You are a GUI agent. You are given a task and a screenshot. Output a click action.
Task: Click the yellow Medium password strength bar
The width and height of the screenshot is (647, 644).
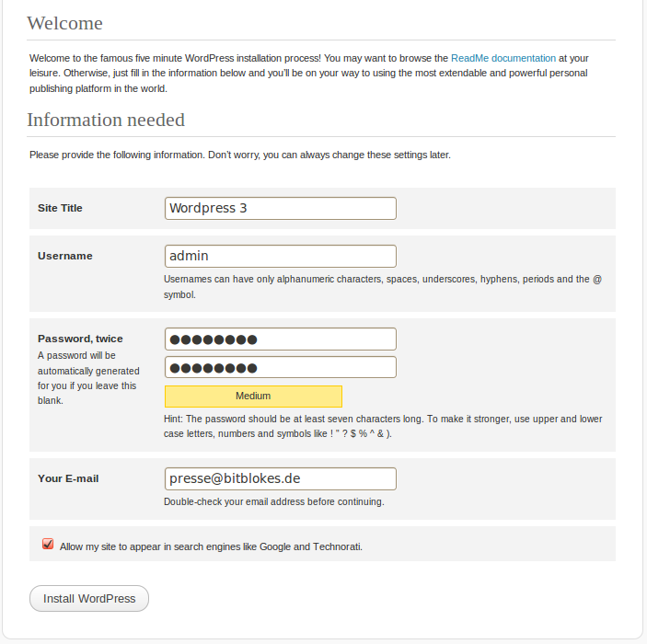253,396
